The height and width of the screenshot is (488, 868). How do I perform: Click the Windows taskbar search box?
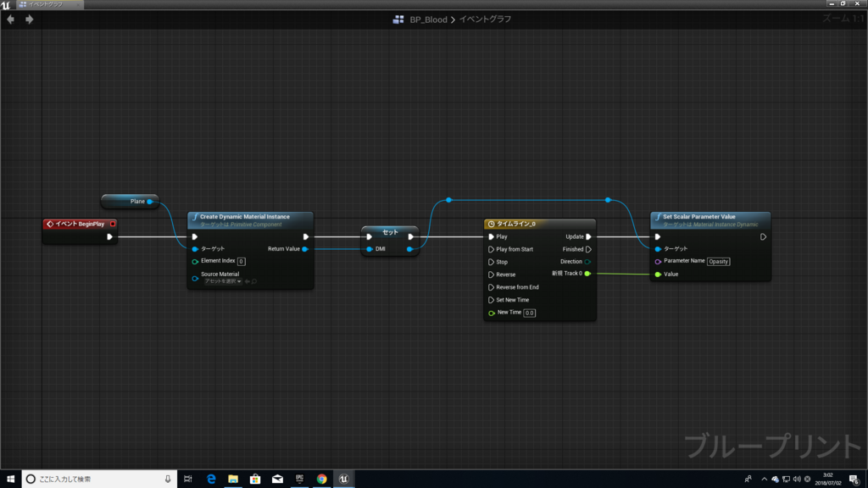click(x=100, y=480)
